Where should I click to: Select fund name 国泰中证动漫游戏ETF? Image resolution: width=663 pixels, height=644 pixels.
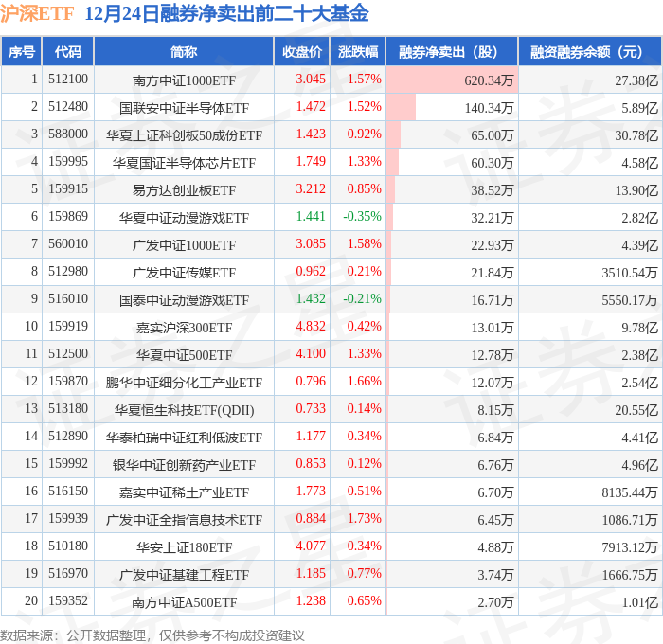click(x=184, y=300)
